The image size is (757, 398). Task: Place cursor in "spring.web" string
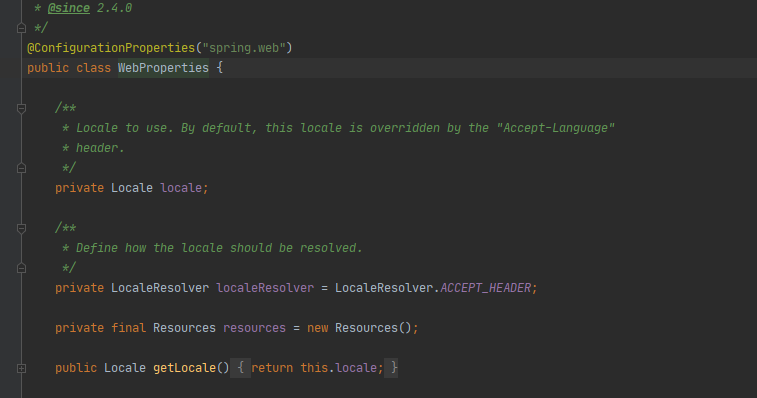point(244,48)
